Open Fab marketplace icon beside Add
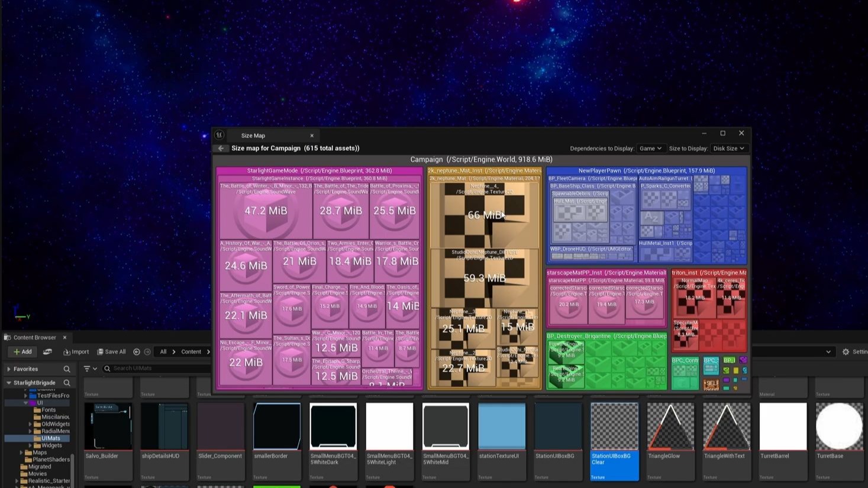Viewport: 868px width, 488px height. pyautogui.click(x=47, y=352)
